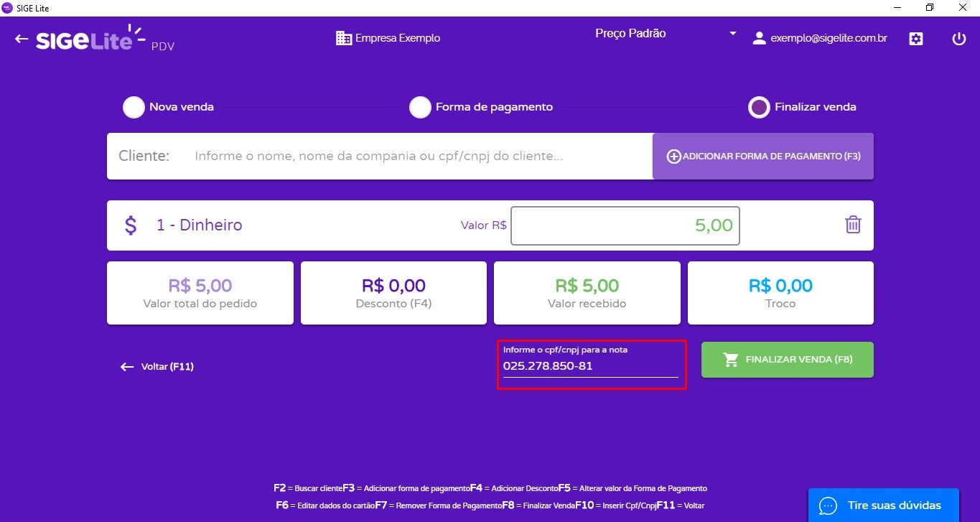
Task: Click the SIGE Lite PDV logo
Action: click(x=83, y=39)
